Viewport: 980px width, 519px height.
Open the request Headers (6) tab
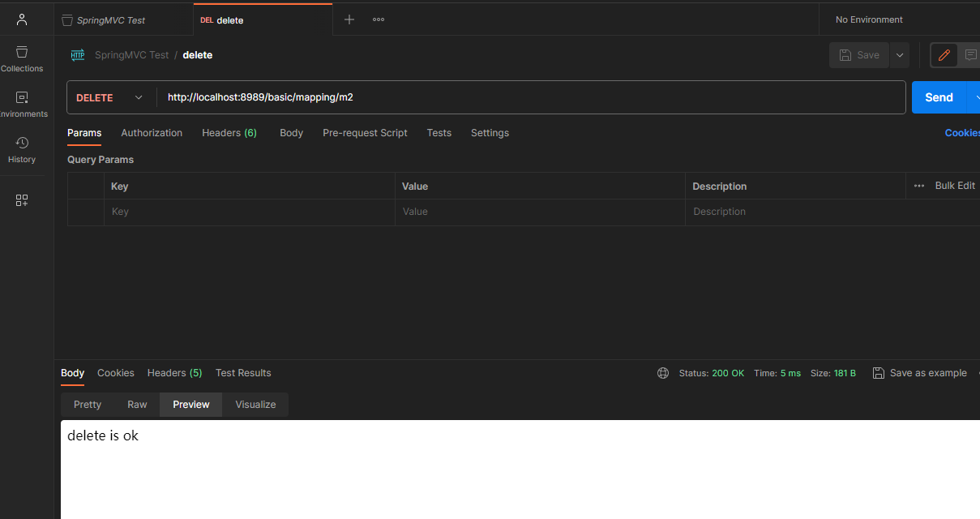tap(229, 133)
